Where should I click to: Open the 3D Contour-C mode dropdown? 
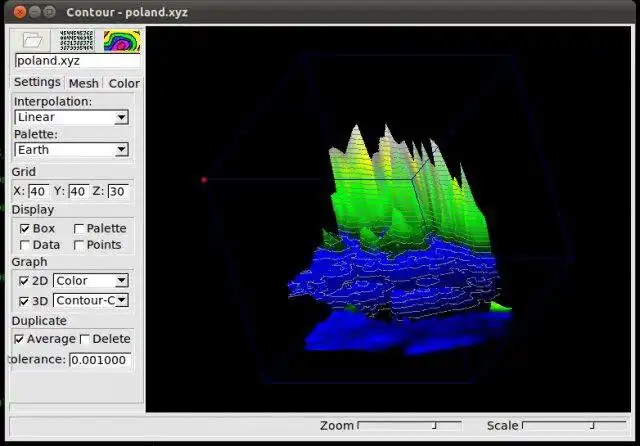click(x=91, y=301)
